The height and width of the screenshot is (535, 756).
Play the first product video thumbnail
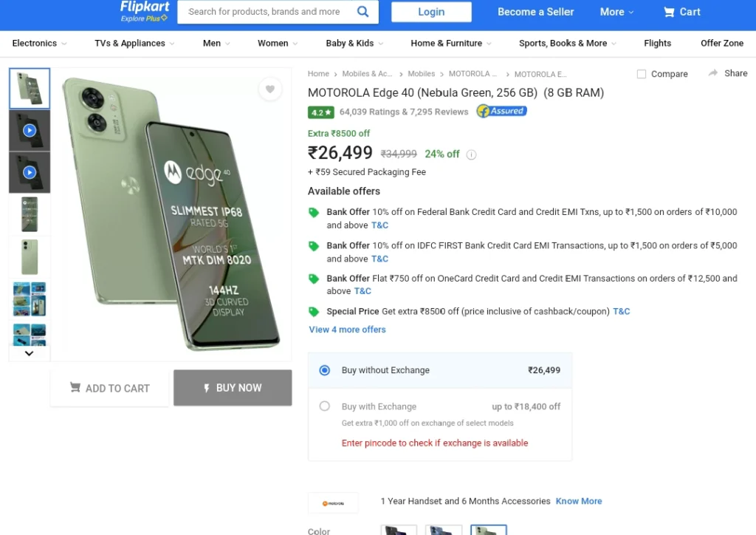pos(30,130)
